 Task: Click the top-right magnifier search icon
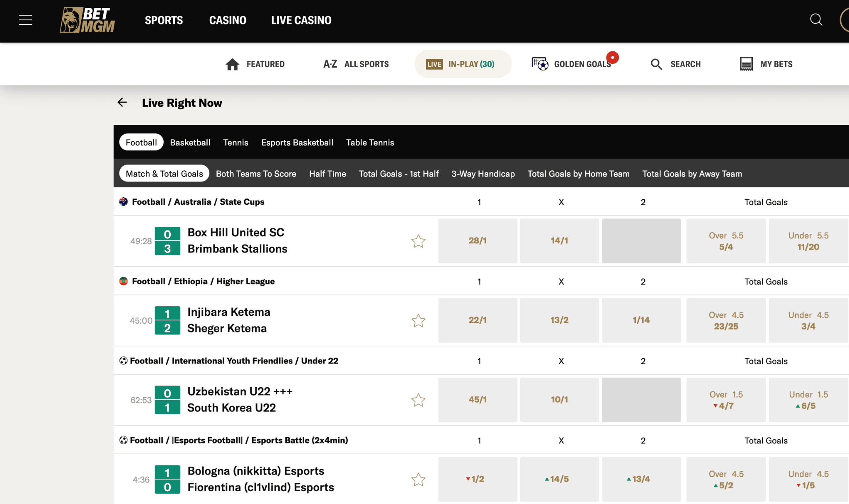816,19
